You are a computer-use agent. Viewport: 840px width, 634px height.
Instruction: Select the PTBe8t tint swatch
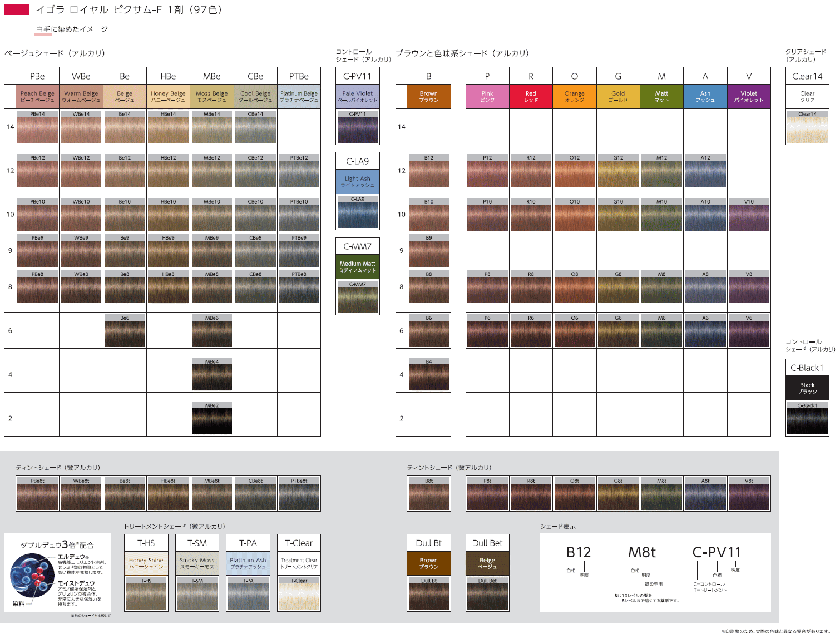coord(299,494)
